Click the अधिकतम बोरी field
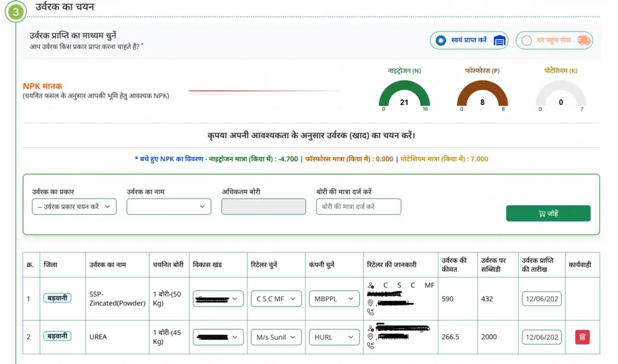The width and height of the screenshot is (618, 364). click(264, 206)
